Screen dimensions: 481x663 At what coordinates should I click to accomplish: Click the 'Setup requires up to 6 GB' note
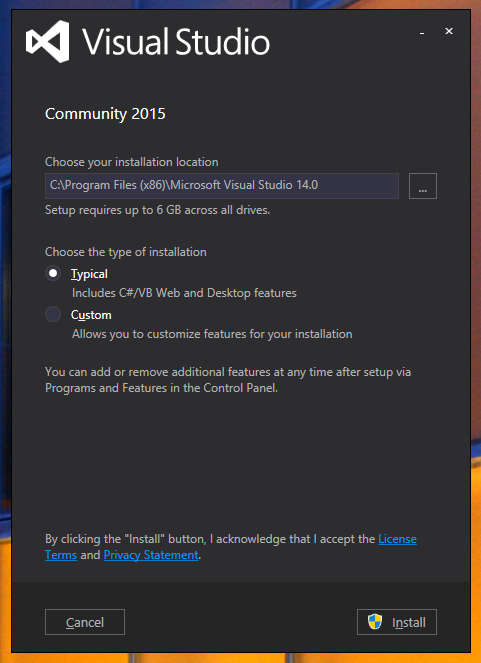(157, 210)
